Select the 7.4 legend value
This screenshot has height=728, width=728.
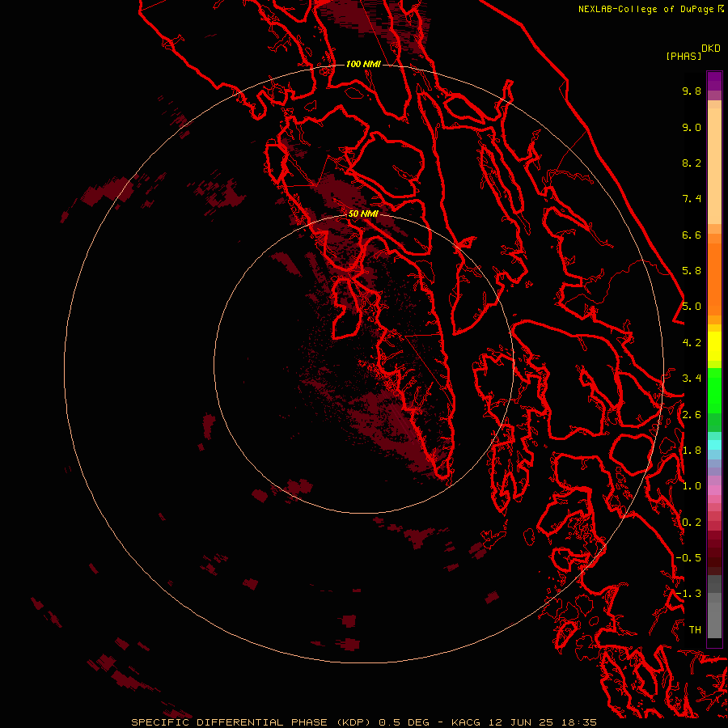click(692, 199)
